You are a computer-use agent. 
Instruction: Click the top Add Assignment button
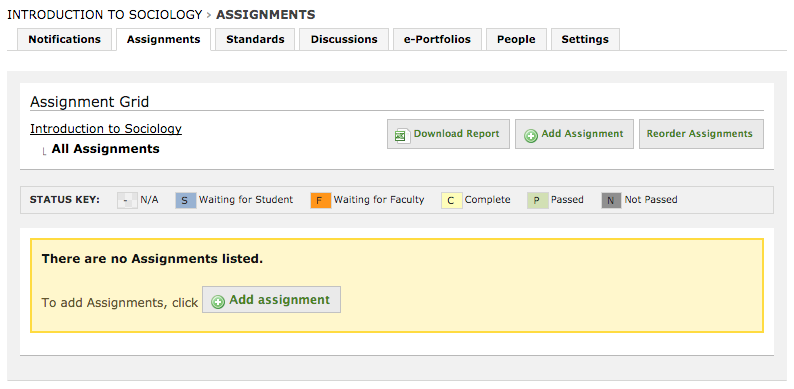(574, 134)
